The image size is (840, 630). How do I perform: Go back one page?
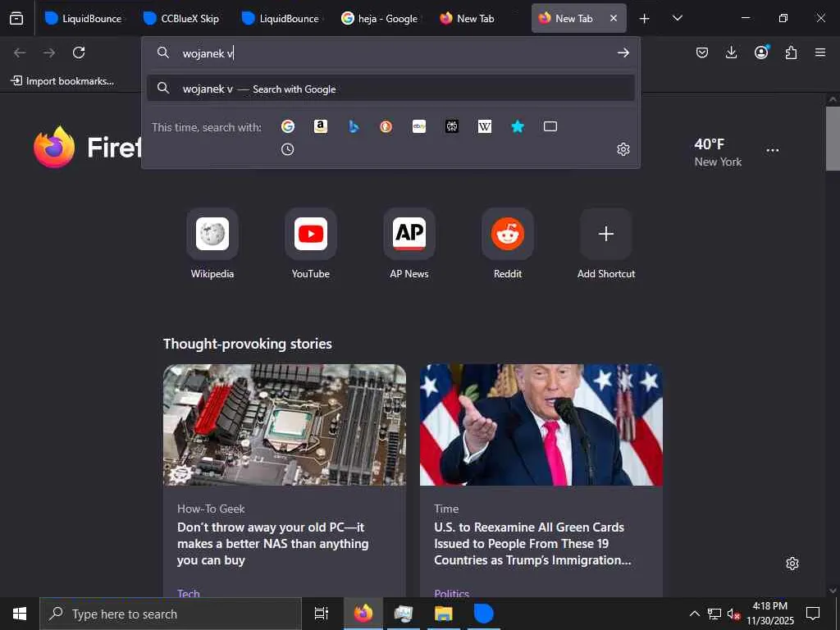coord(20,52)
